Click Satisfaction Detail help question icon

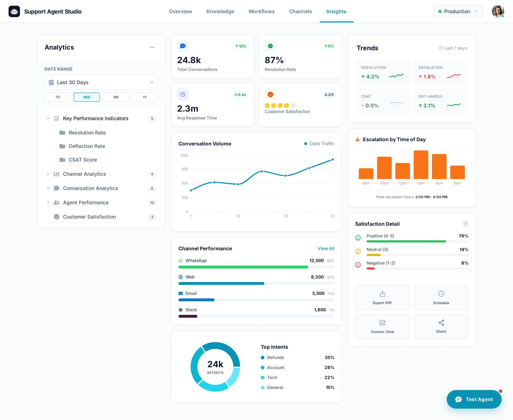pos(465,224)
